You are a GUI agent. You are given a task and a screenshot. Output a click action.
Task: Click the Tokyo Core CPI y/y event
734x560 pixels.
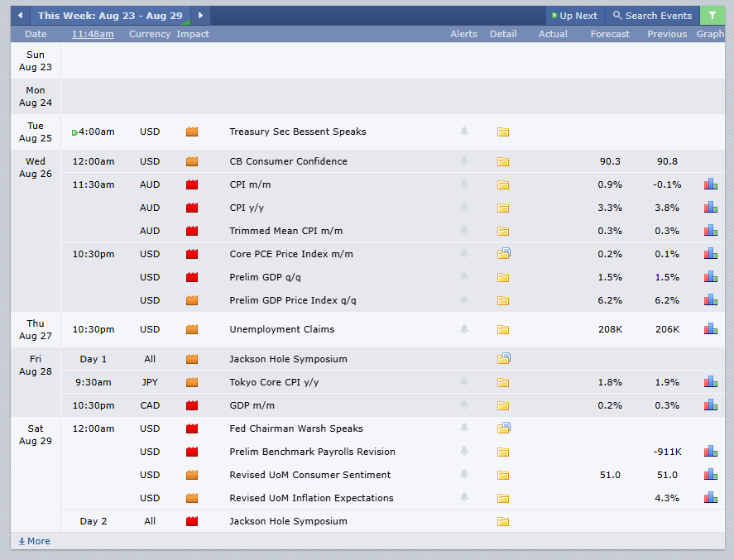274,382
